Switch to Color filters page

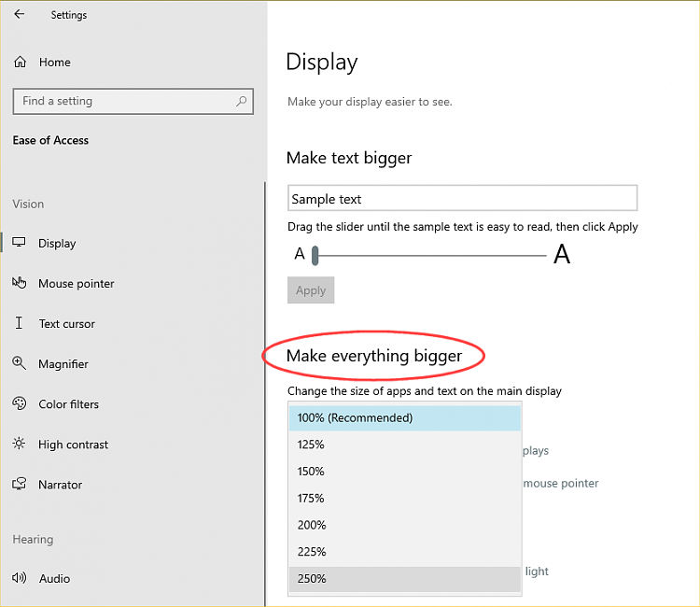[x=69, y=404]
